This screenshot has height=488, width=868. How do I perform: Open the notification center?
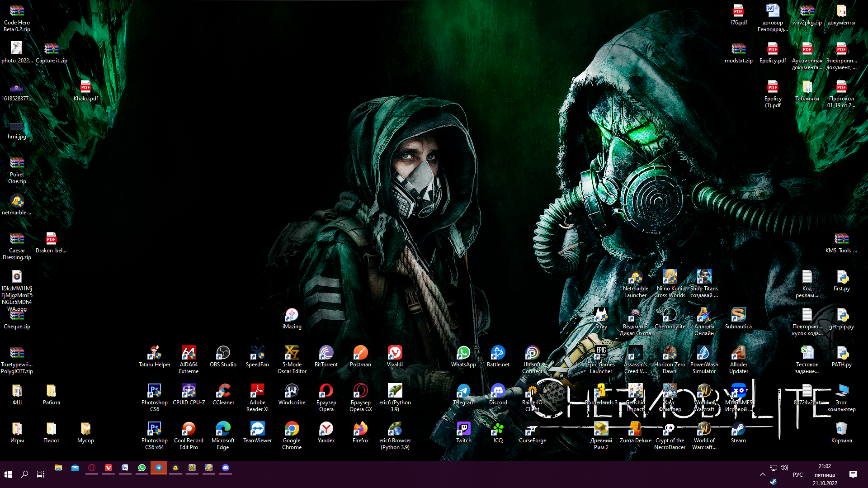pos(853,474)
